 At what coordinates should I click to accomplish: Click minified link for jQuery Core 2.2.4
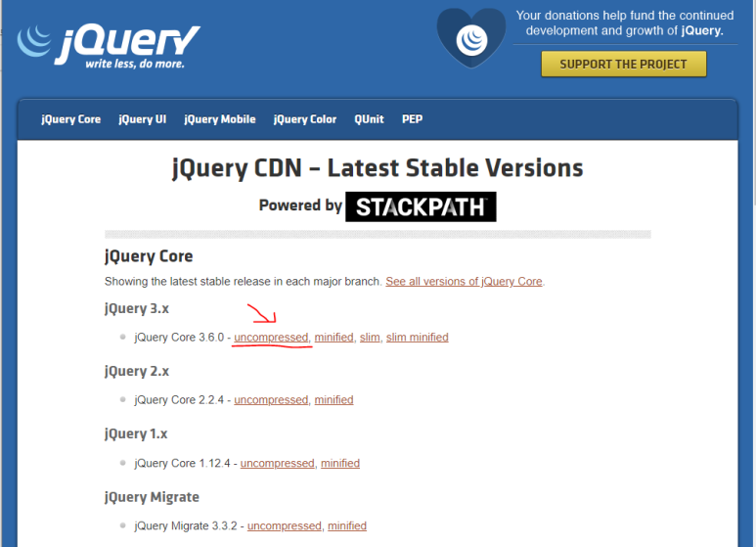[334, 400]
